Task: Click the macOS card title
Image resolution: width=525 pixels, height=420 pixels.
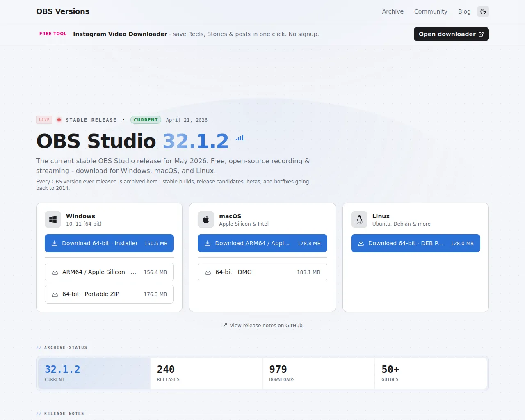Action: pyautogui.click(x=230, y=216)
